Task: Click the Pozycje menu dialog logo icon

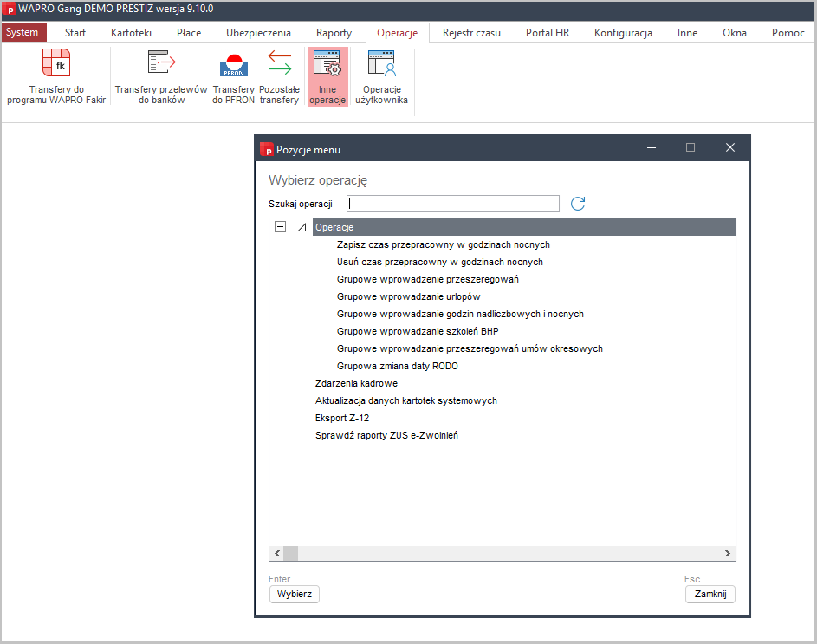Action: 267,149
